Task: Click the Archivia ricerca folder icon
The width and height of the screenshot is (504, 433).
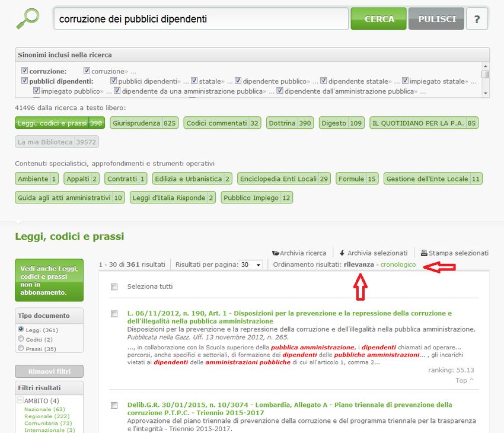Action: [276, 253]
